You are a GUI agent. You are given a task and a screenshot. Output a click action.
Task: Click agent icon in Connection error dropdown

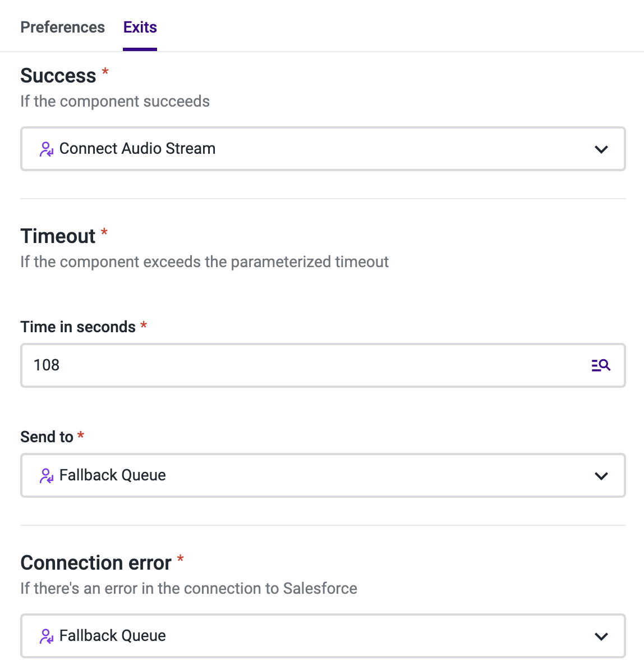click(x=47, y=636)
